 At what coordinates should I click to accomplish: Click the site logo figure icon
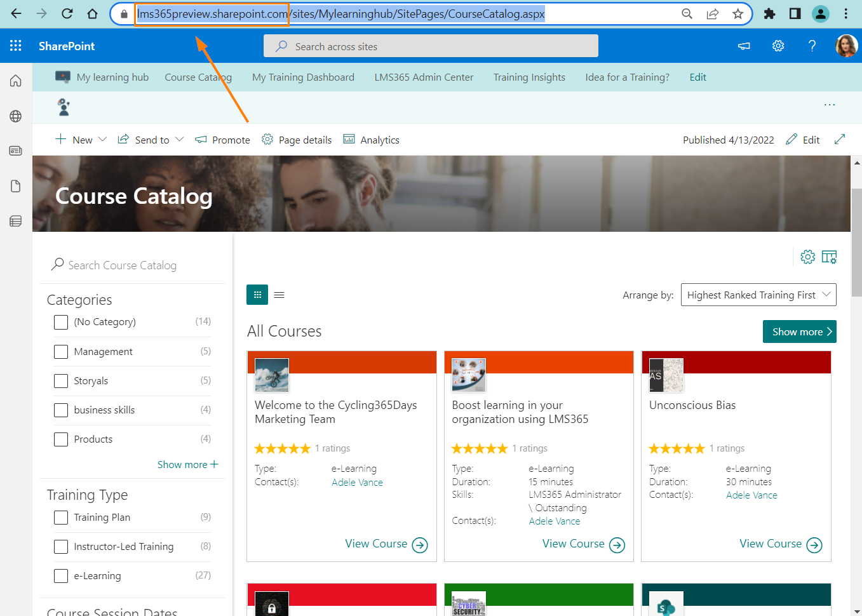tap(64, 107)
